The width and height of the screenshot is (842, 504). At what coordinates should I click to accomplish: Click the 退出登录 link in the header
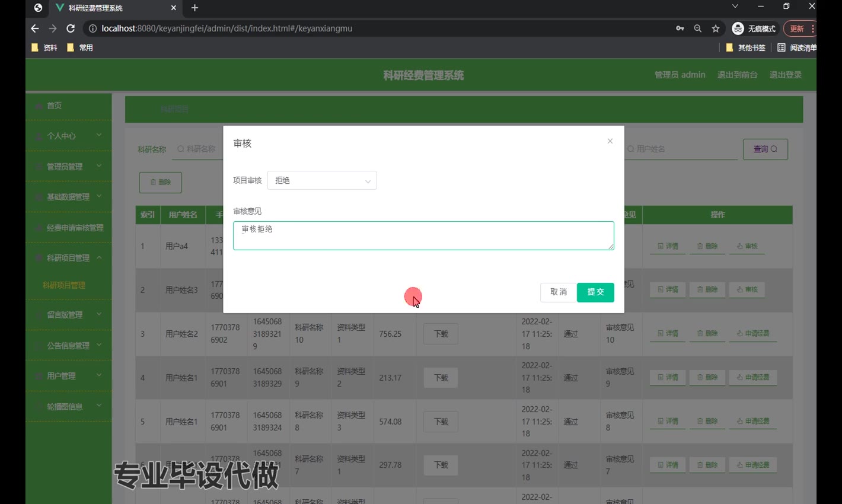coord(785,75)
